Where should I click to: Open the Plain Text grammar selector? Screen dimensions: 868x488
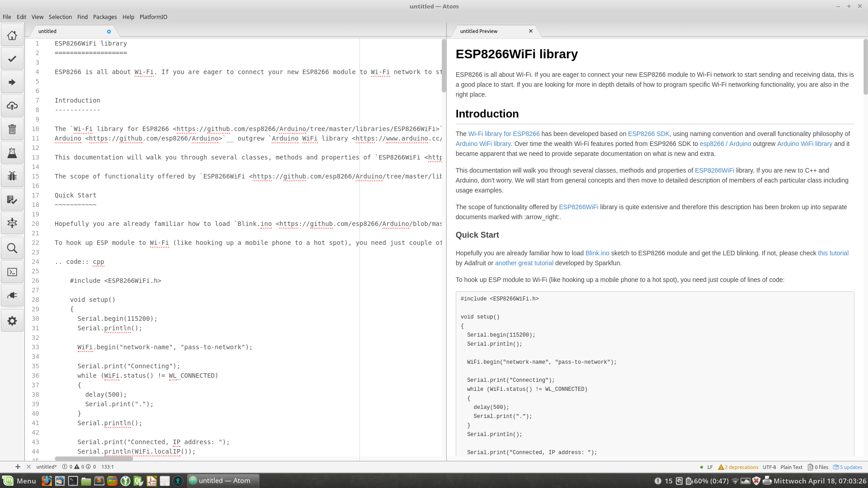point(791,467)
